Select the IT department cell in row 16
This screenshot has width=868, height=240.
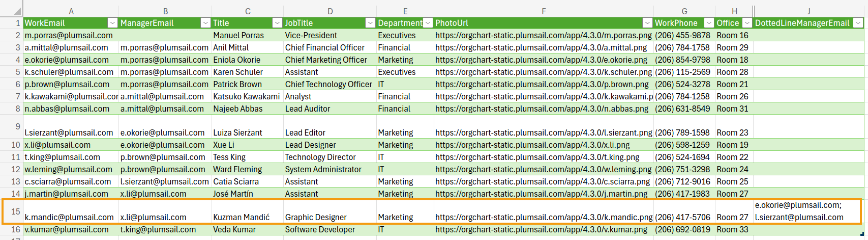tap(405, 229)
